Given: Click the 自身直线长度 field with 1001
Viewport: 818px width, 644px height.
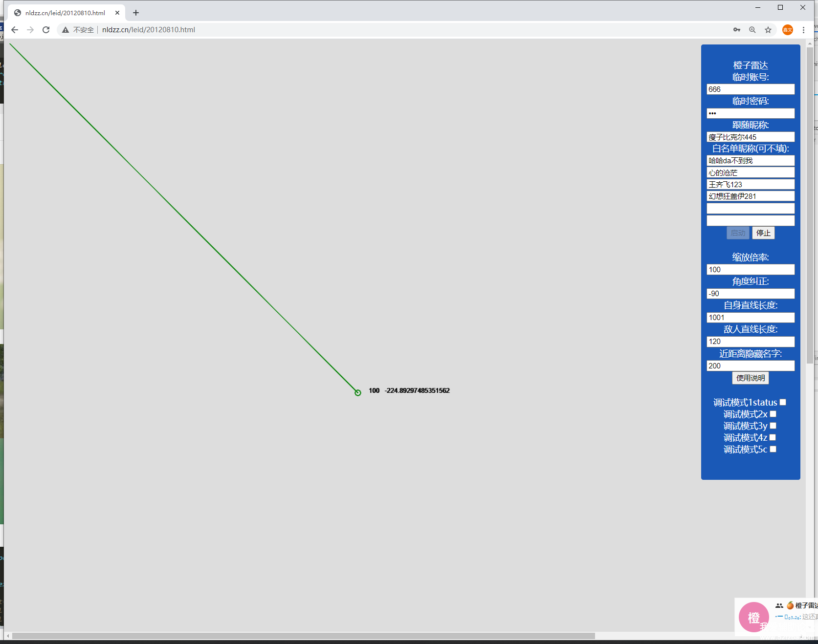Looking at the screenshot, I should point(751,318).
